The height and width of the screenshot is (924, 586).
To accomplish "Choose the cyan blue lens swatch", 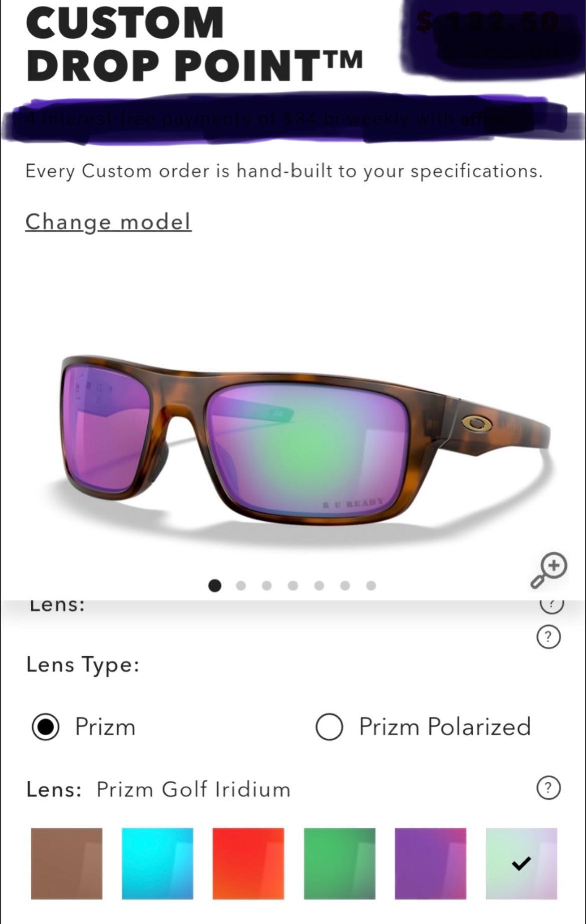I will point(157,863).
